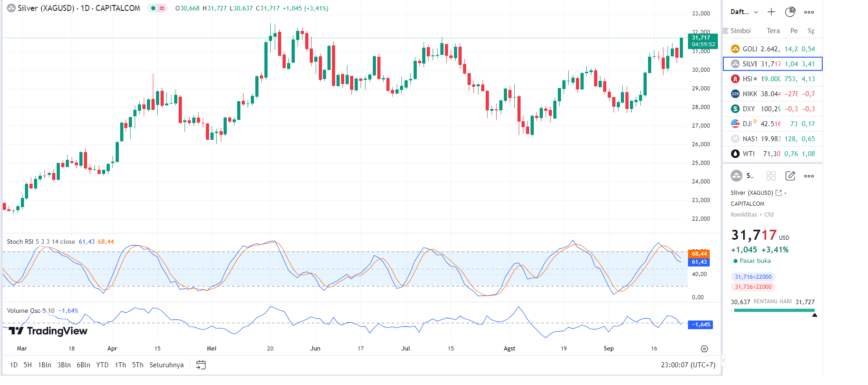This screenshot has width=868, height=385.
Task: Click the TradingView logo
Action: pos(48,331)
